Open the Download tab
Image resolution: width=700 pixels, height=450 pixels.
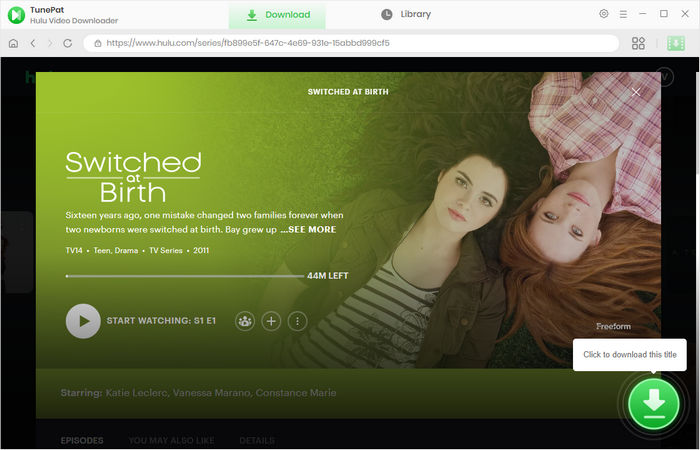point(277,15)
